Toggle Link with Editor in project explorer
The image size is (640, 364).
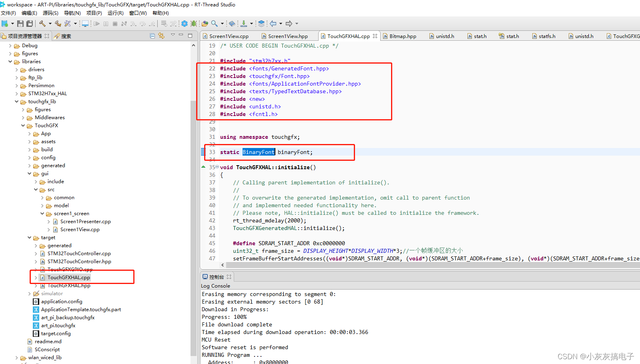pos(161,36)
